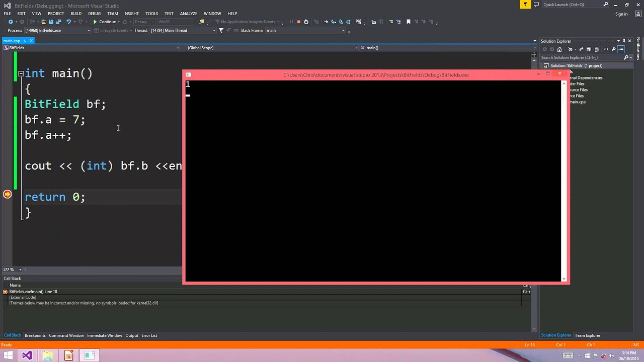644x362 pixels.
Task: Toggle Show All Files in Solution Explorer
Action: point(596,49)
